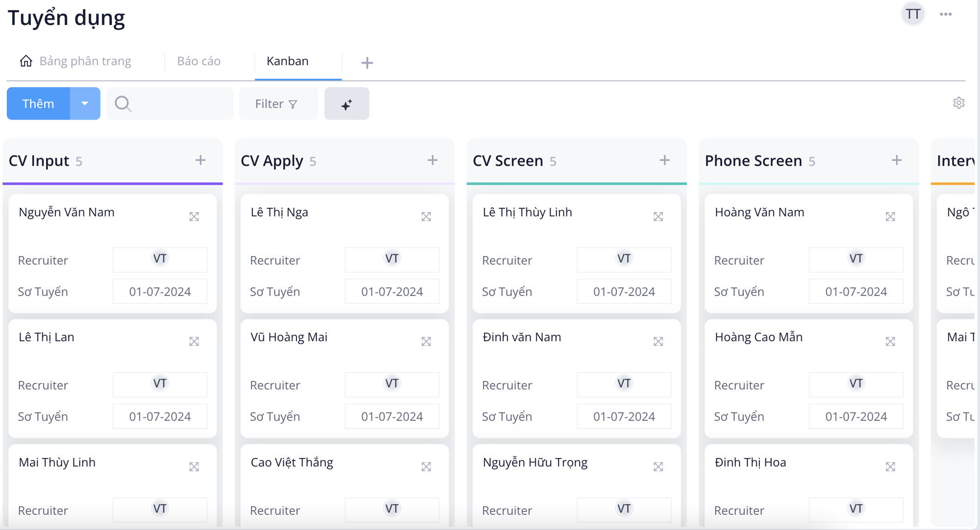Viewport: 980px width, 530px height.
Task: Expand the Hoàng Cao Mẫn card
Action: [890, 341]
